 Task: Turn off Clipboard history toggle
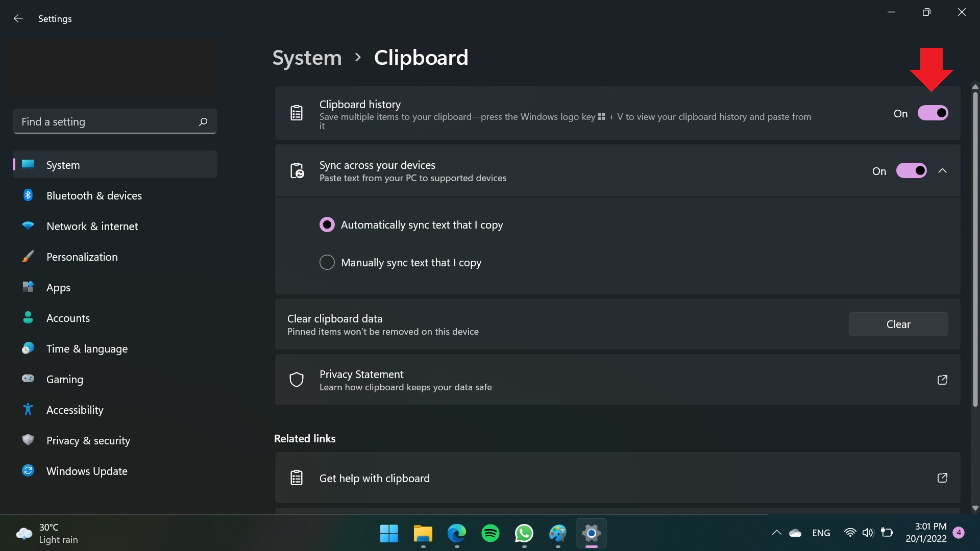[x=933, y=113]
